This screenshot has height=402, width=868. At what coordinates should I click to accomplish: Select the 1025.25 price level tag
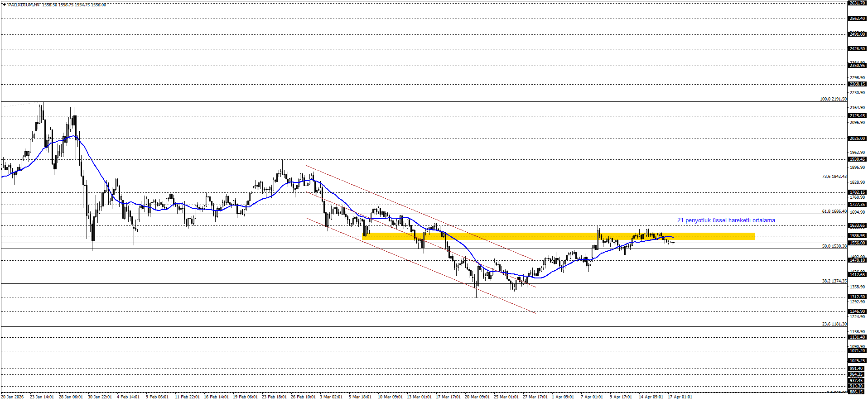click(x=857, y=361)
